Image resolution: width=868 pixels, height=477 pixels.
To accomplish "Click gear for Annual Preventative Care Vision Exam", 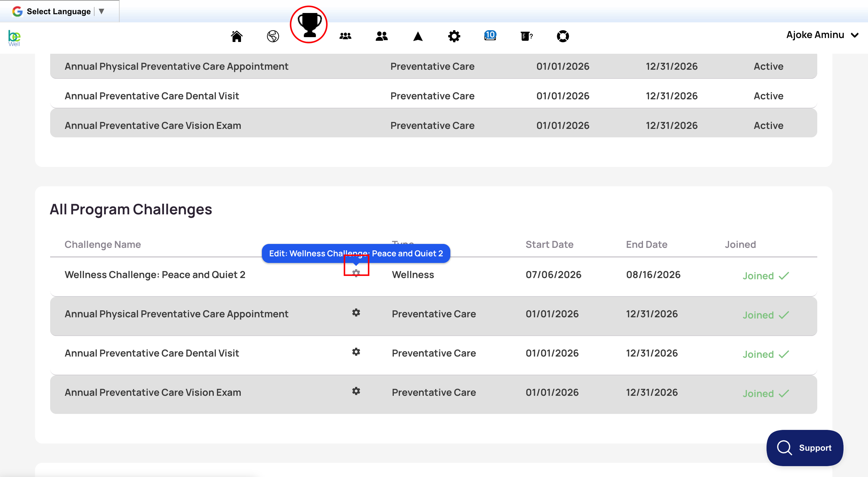I will pyautogui.click(x=356, y=391).
